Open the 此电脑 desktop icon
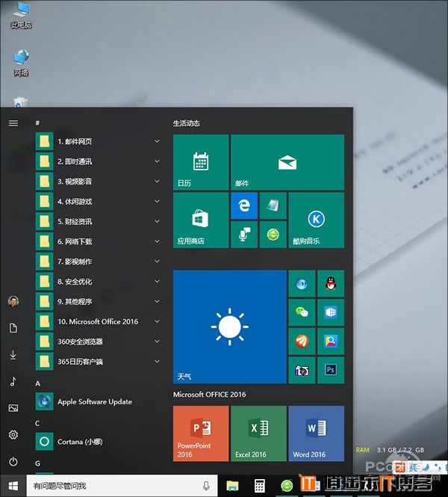448x497 pixels. [21, 15]
